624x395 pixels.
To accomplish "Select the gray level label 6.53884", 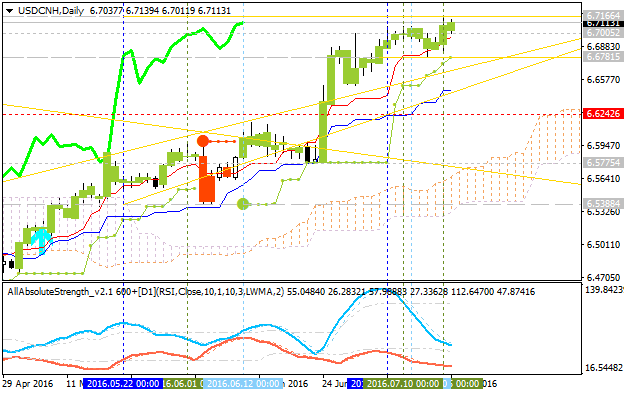I will pos(603,204).
